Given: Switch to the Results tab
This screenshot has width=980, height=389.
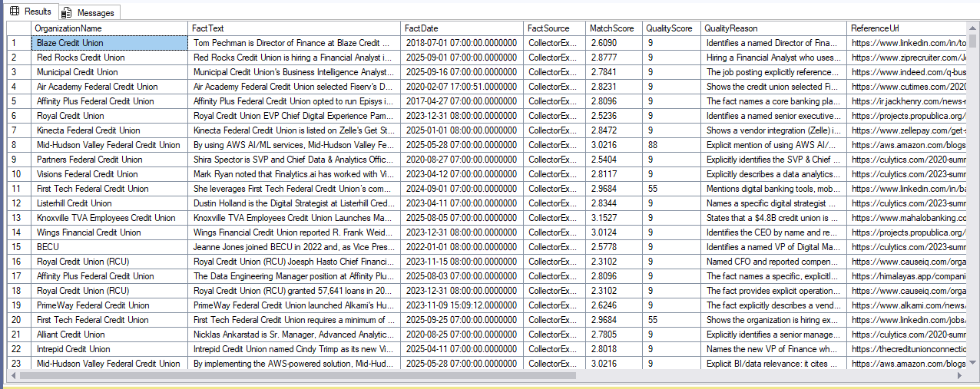Looking at the screenshot, I should point(30,12).
